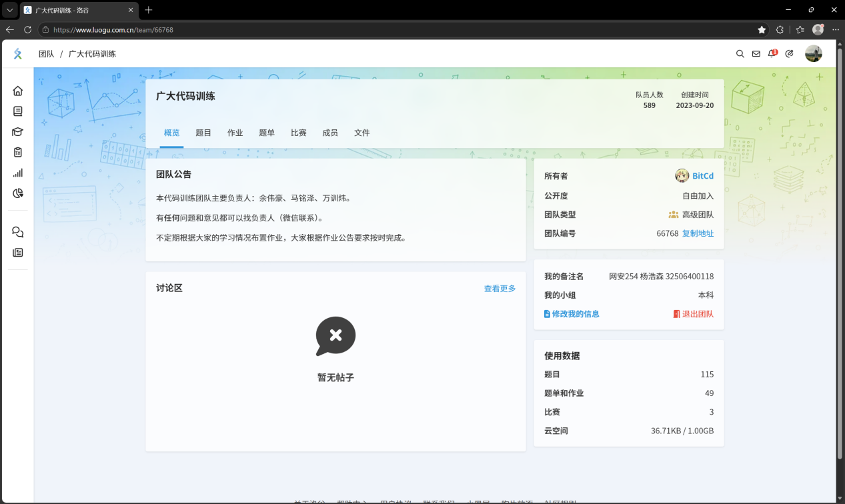Bookmark page with the star icon
The image size is (845, 504).
(x=762, y=29)
